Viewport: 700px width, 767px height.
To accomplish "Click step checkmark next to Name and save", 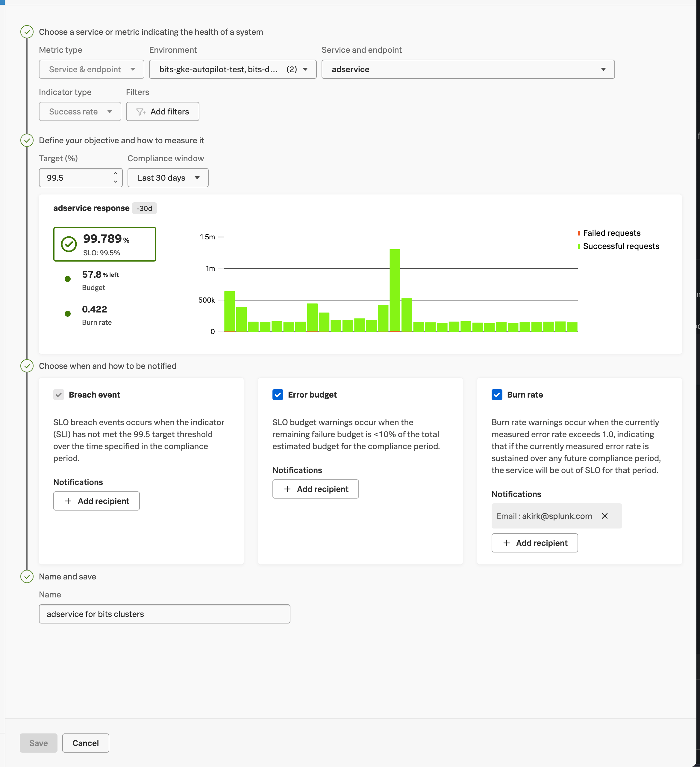I will coord(27,576).
